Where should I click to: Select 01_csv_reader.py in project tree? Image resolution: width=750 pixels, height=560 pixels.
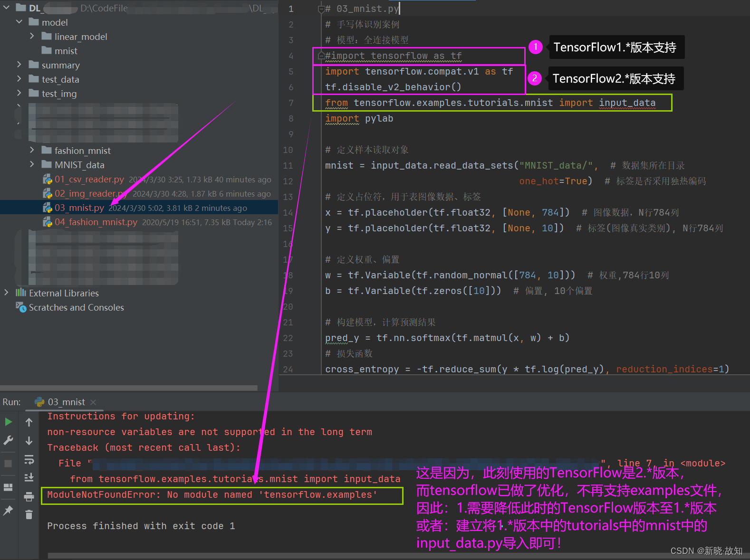(89, 179)
